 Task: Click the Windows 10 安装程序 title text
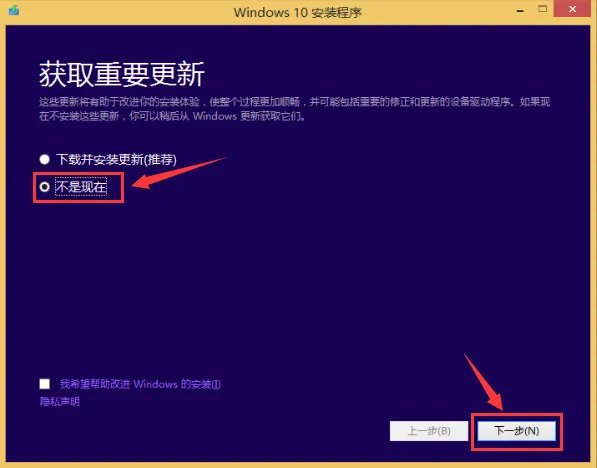[x=298, y=13]
